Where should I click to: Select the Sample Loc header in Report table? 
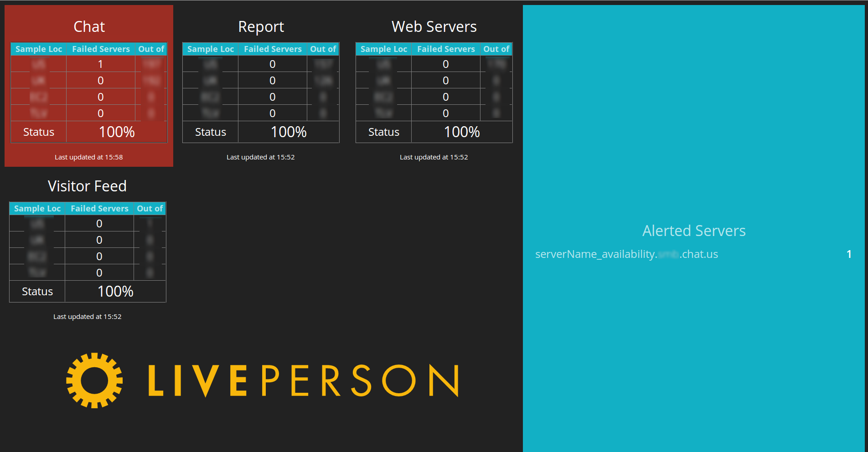click(210, 49)
